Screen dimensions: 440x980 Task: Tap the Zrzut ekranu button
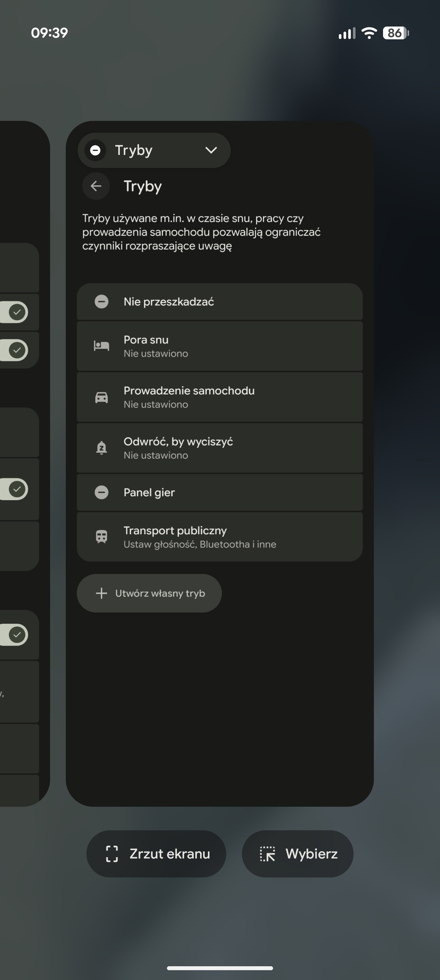pos(156,854)
